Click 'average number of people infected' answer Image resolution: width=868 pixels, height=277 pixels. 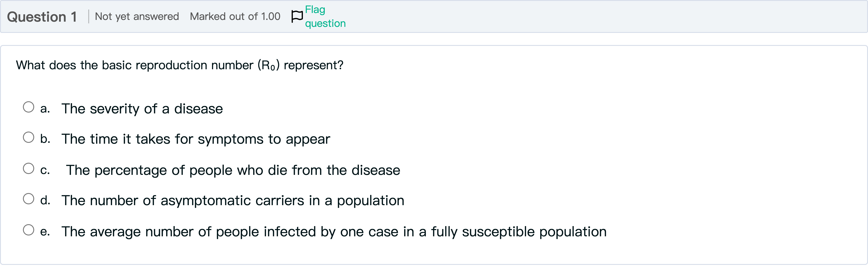(334, 232)
